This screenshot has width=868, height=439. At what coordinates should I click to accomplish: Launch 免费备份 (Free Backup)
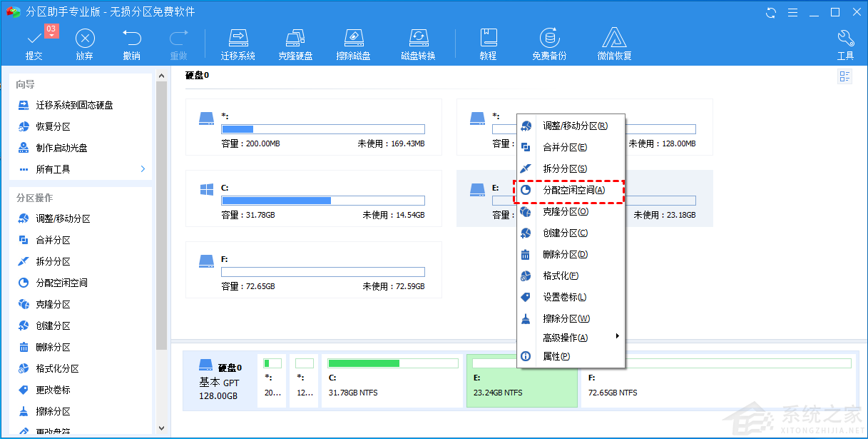(548, 41)
